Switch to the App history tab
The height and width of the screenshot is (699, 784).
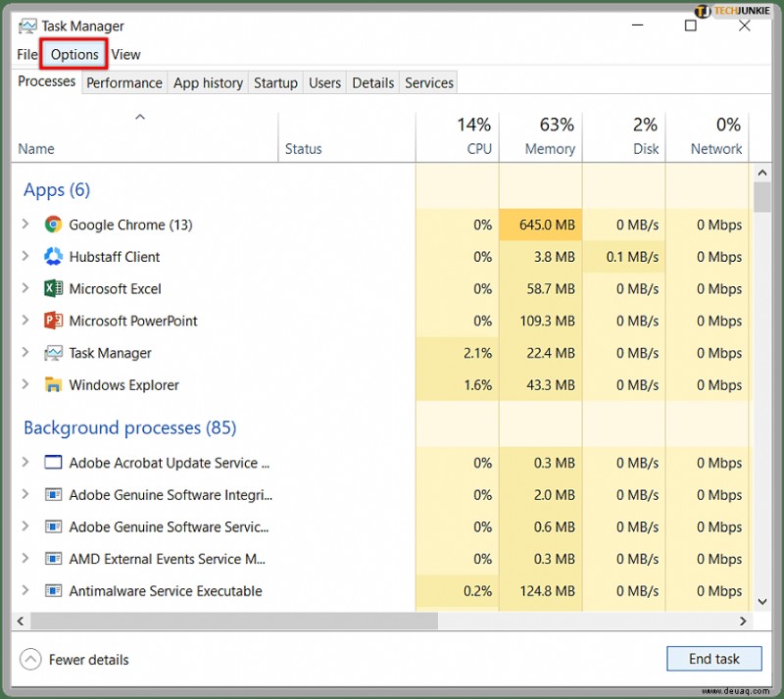208,82
